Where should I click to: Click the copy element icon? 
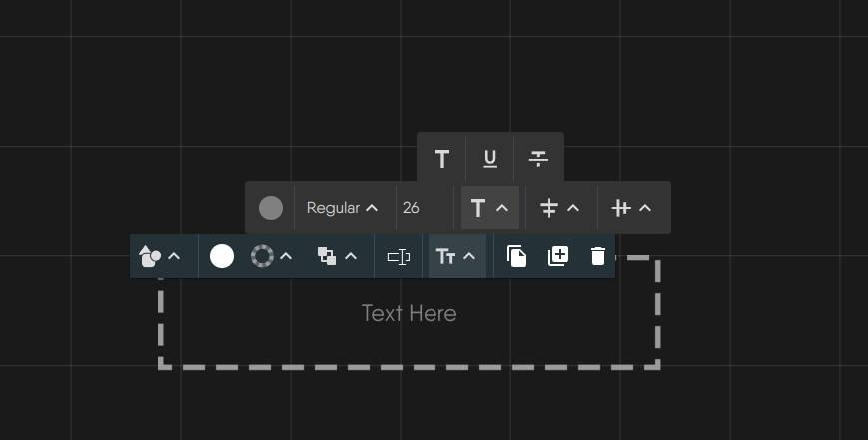pos(516,257)
